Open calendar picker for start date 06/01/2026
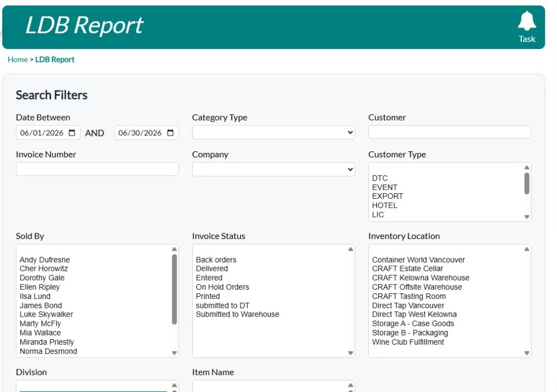Image resolution: width=557 pixels, height=392 pixels. 72,133
